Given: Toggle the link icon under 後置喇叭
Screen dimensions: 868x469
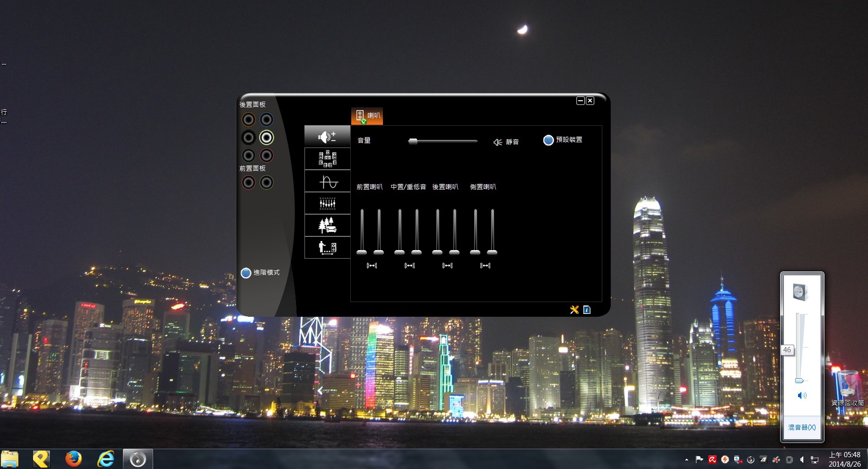Looking at the screenshot, I should pyautogui.click(x=447, y=266).
